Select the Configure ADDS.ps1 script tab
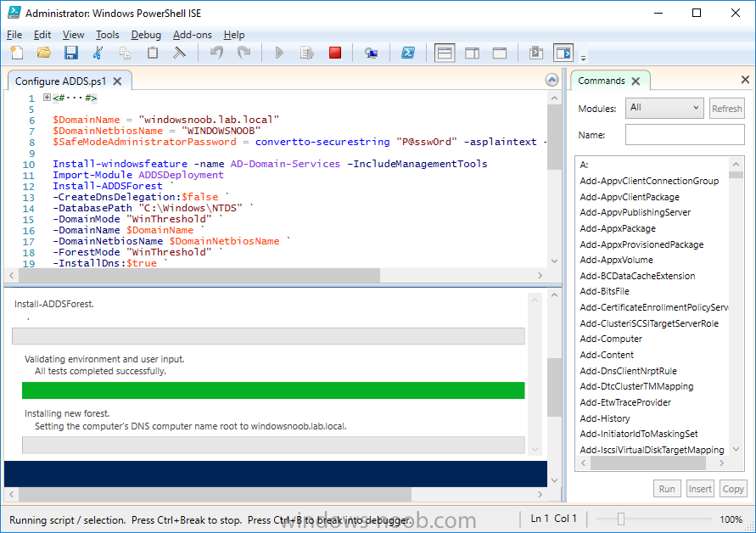 point(60,81)
